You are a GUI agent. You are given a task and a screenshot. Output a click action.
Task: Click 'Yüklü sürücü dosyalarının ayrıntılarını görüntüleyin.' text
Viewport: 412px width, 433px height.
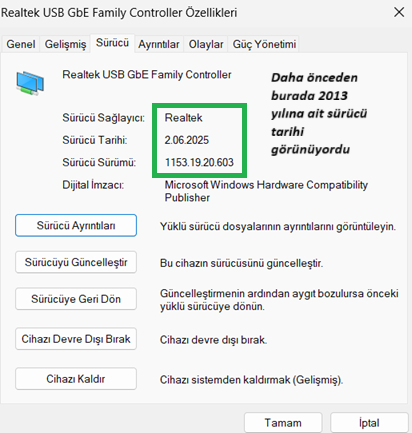[278, 227]
